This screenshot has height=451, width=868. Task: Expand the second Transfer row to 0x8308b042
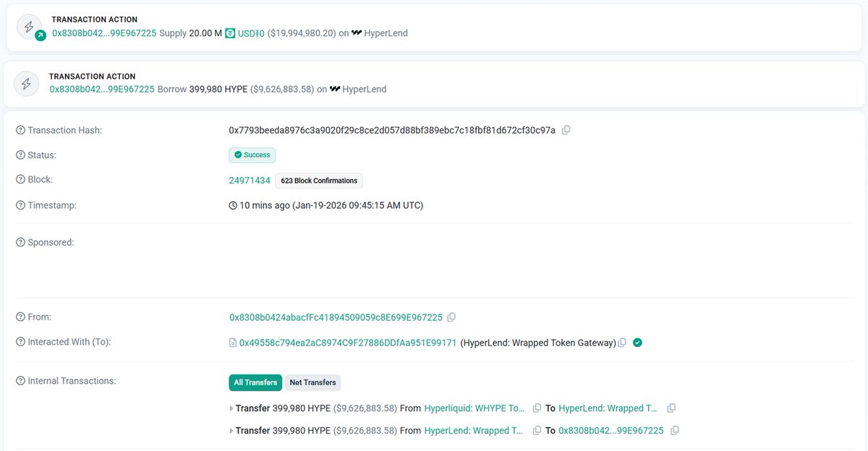pyautogui.click(x=231, y=430)
